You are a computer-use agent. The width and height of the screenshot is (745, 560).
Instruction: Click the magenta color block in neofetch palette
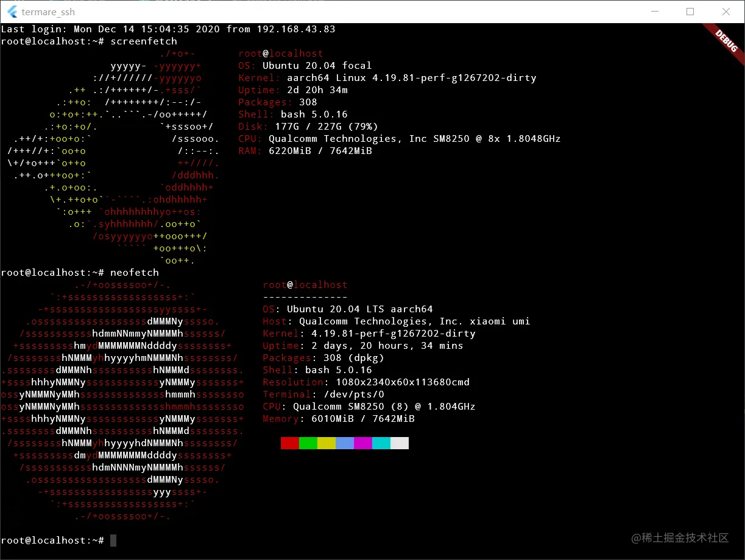(x=363, y=443)
